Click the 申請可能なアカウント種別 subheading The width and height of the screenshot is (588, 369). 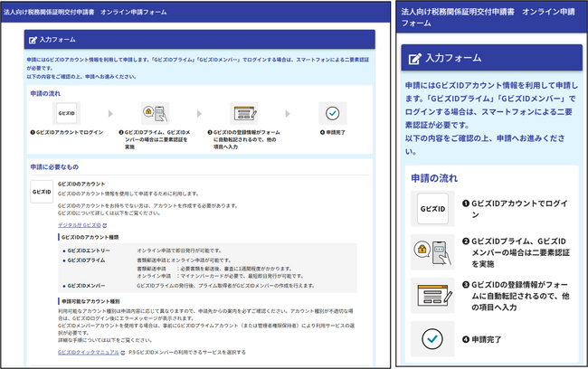(97, 298)
